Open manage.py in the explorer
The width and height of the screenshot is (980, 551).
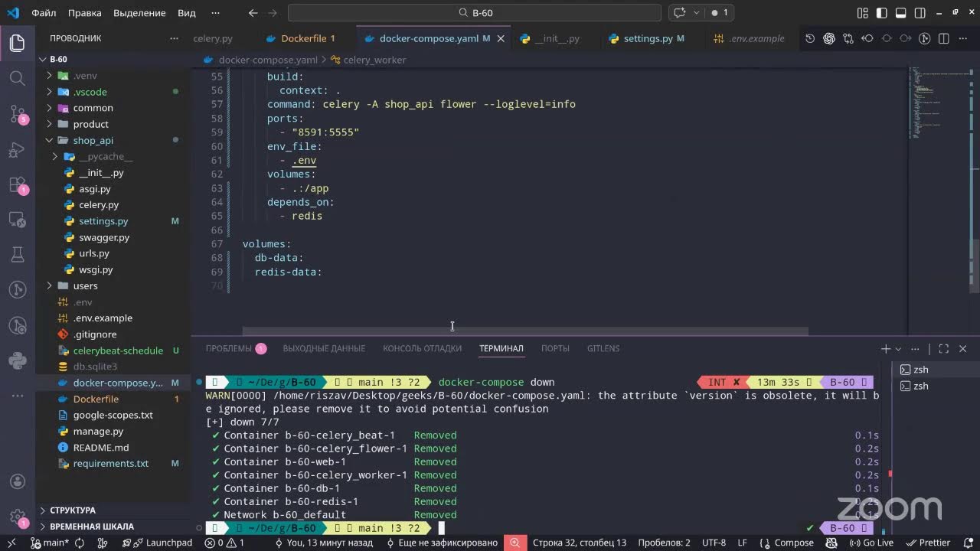pos(98,432)
